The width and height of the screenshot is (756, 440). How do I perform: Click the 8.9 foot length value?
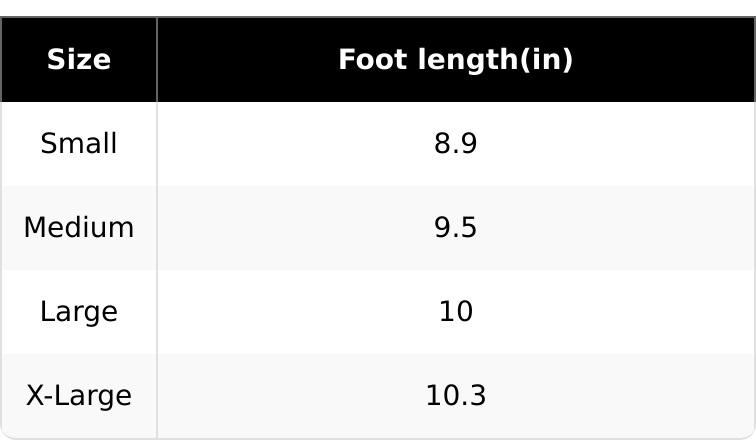point(455,144)
